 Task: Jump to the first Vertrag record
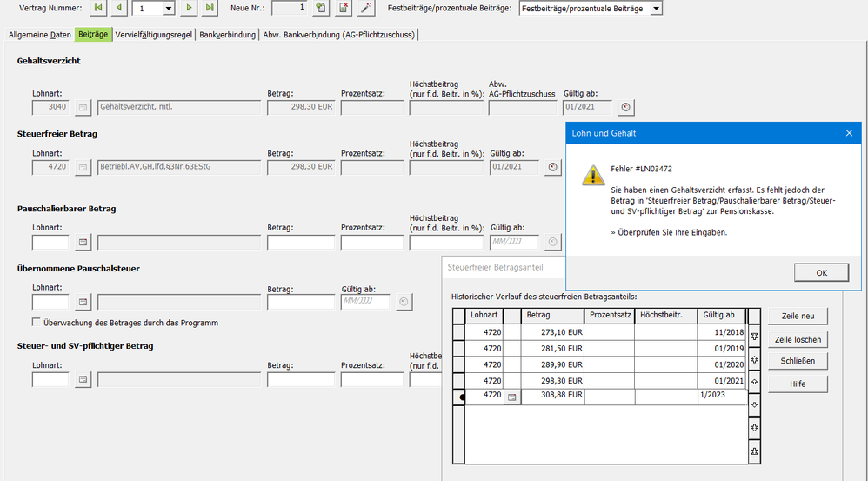tap(98, 8)
